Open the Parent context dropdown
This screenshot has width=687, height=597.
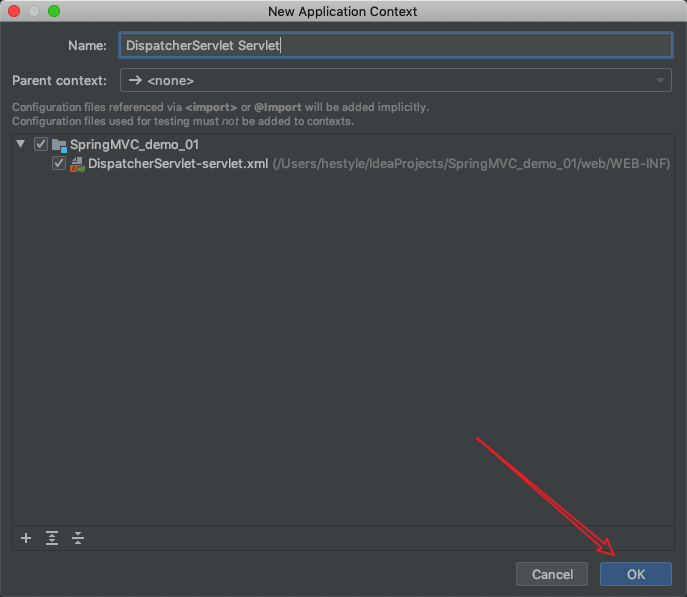click(x=396, y=80)
